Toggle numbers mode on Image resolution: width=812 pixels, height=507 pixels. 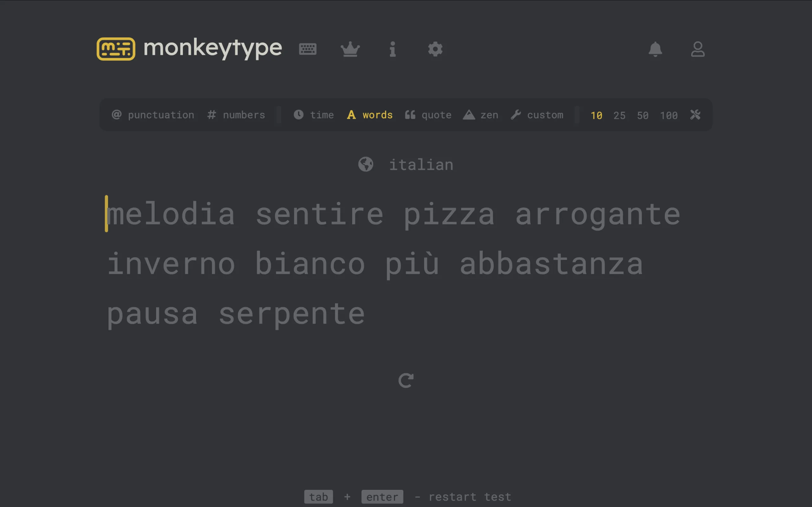(x=236, y=115)
